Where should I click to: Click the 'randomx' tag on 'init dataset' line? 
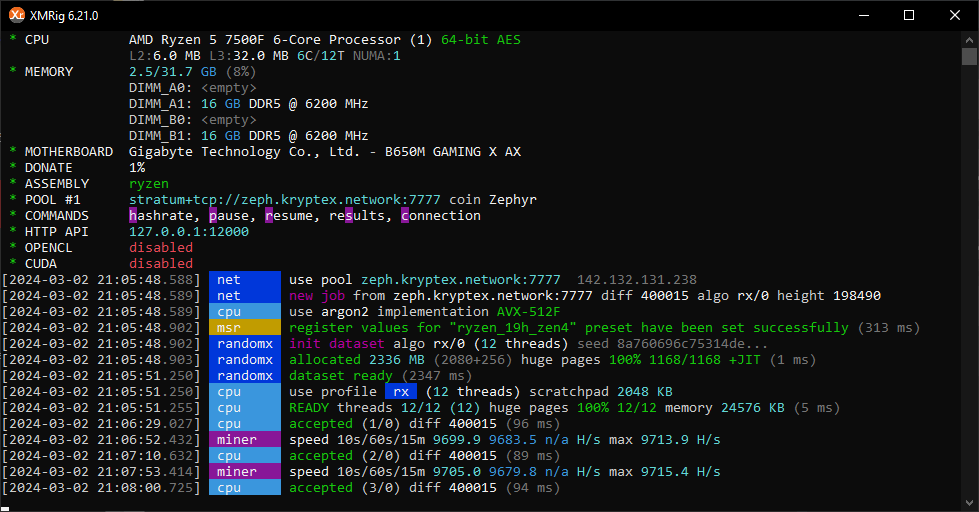click(x=245, y=343)
